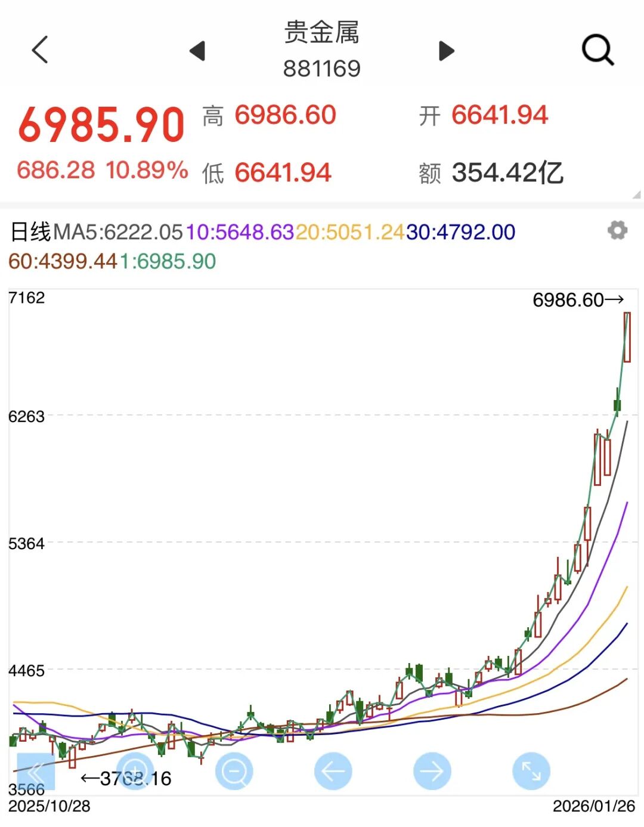Zoom out of chart with minus icon
The image size is (644, 827).
point(234,770)
